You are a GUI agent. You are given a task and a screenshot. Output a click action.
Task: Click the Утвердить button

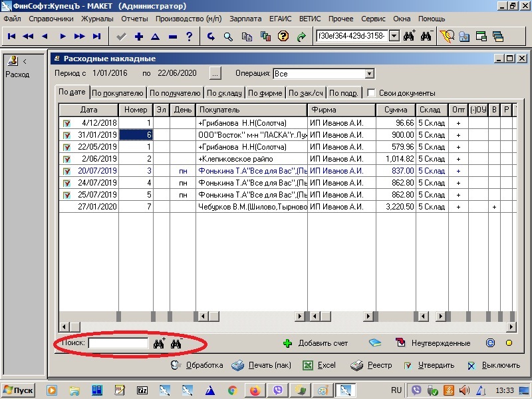[x=429, y=365]
